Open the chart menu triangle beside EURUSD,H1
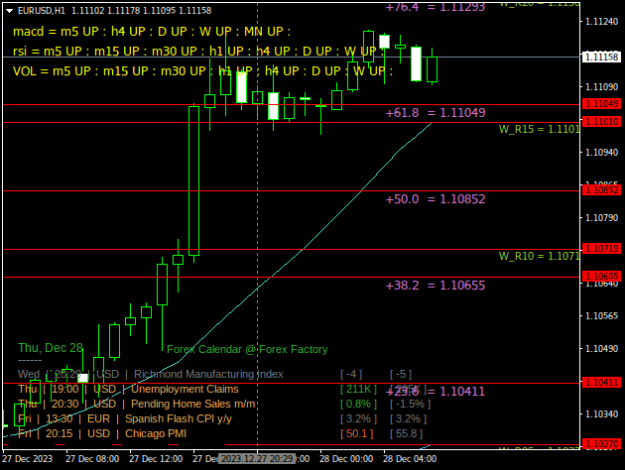 (x=10, y=11)
